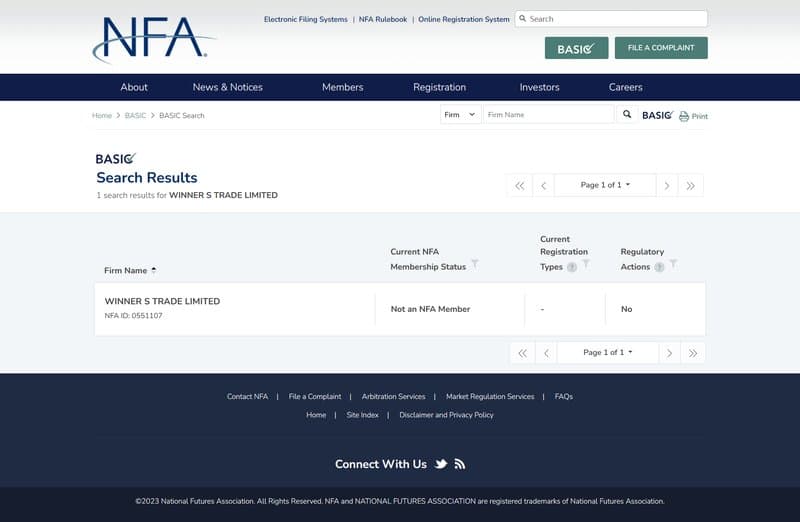Click help icon next to Registration Types
This screenshot has height=522, width=800.
click(572, 267)
